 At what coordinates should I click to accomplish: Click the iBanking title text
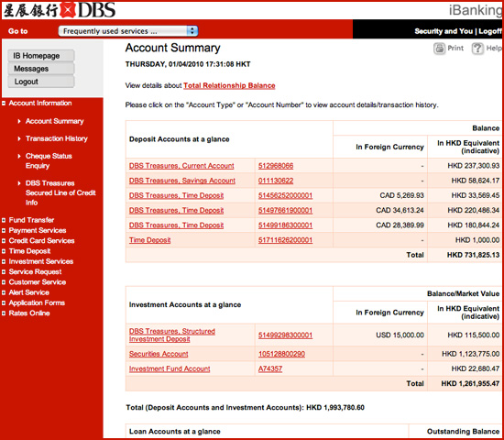click(476, 10)
